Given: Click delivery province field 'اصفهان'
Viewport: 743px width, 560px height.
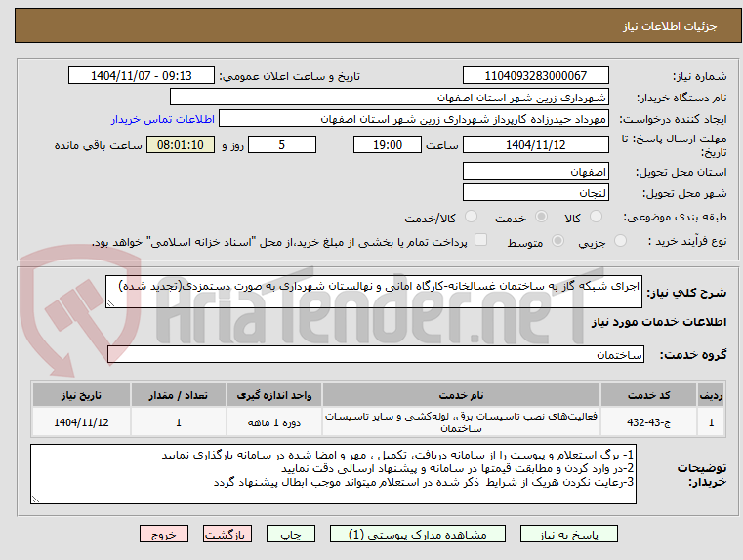Looking at the screenshot, I should point(535,172).
